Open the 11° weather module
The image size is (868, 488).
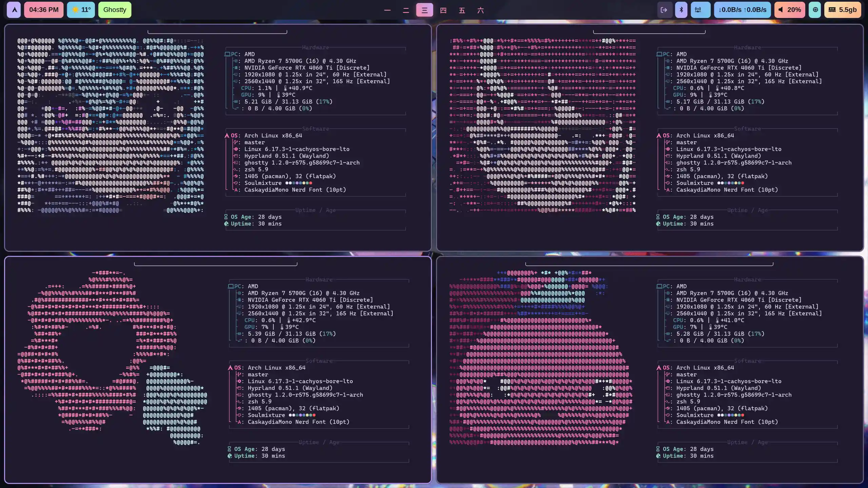(81, 10)
